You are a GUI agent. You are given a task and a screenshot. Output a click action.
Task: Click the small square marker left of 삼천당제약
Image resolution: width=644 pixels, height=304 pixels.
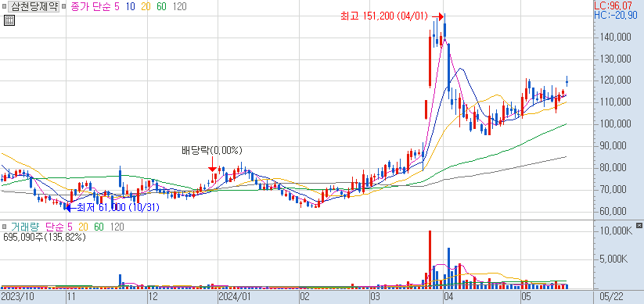(4, 7)
